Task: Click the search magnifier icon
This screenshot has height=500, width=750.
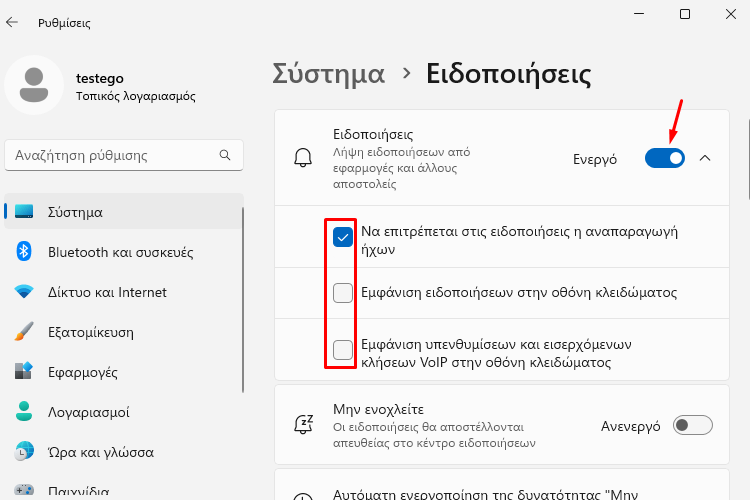Action: 225,155
